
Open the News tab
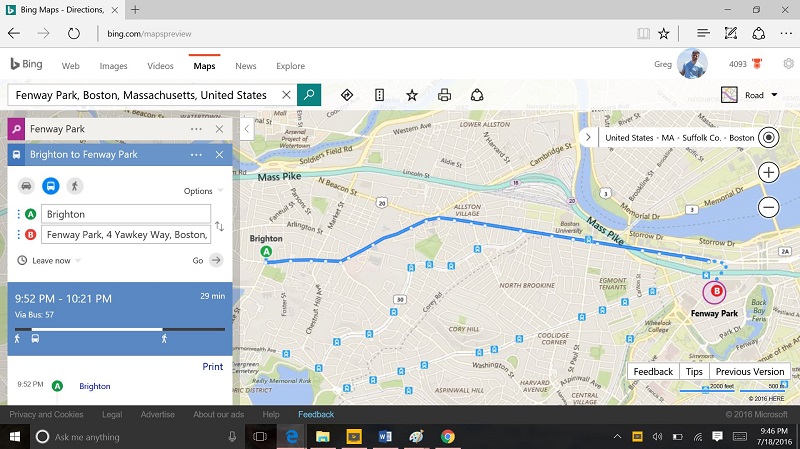point(245,66)
